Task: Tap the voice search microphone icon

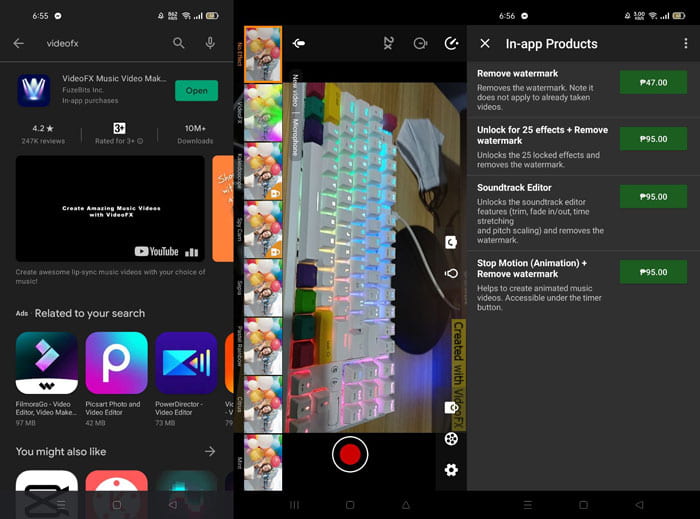Action: coord(210,43)
